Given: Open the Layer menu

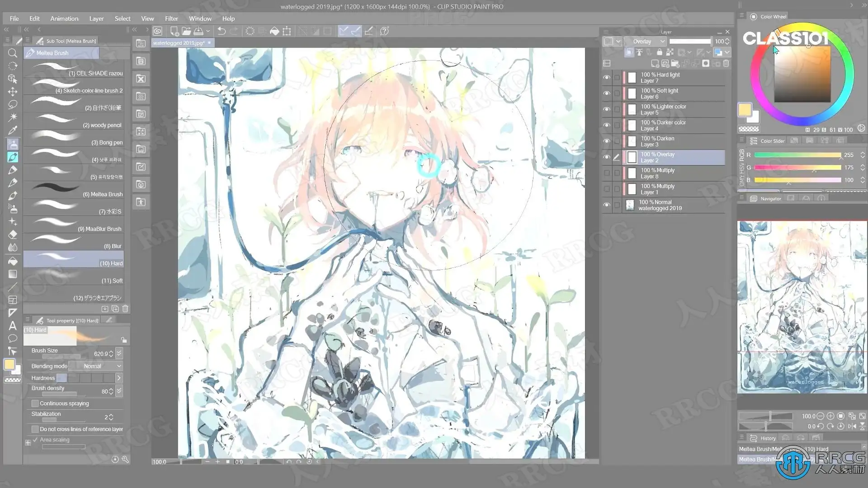Looking at the screenshot, I should pos(96,19).
